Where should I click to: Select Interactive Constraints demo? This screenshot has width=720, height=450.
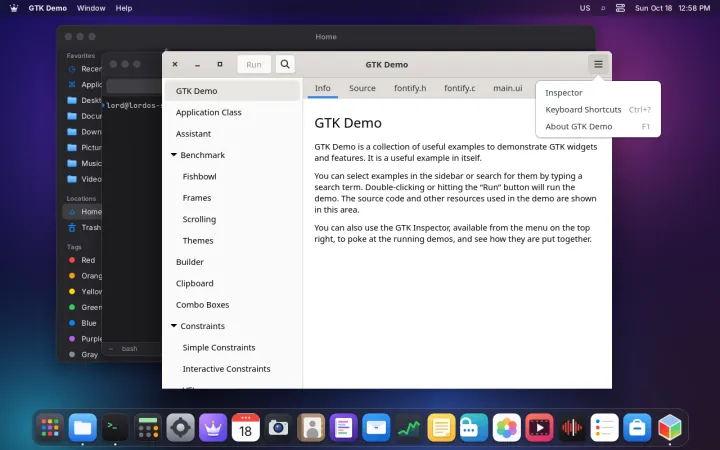(x=232, y=369)
